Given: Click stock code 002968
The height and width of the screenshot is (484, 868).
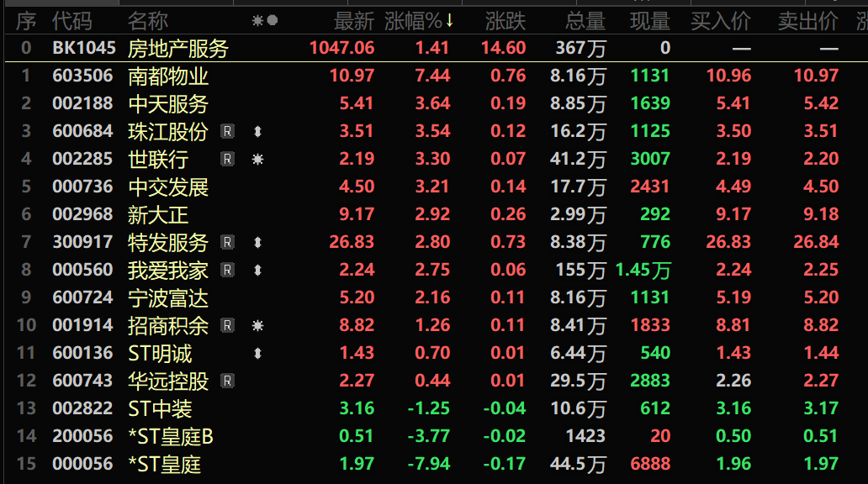Looking at the screenshot, I should click(82, 214).
